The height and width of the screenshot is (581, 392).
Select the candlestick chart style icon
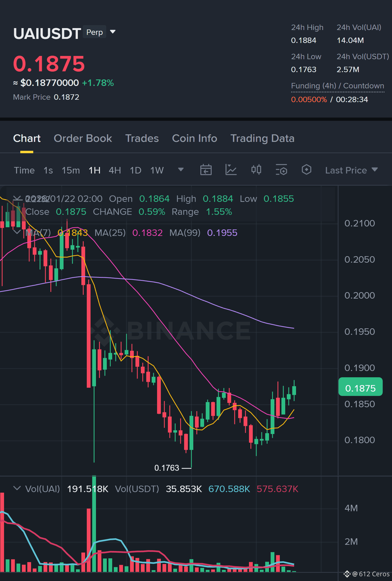tap(256, 170)
